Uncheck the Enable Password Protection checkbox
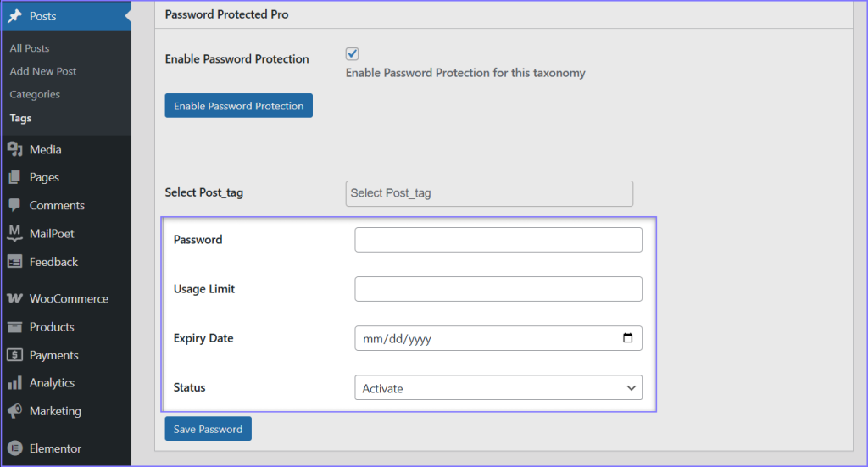868x467 pixels. point(353,54)
